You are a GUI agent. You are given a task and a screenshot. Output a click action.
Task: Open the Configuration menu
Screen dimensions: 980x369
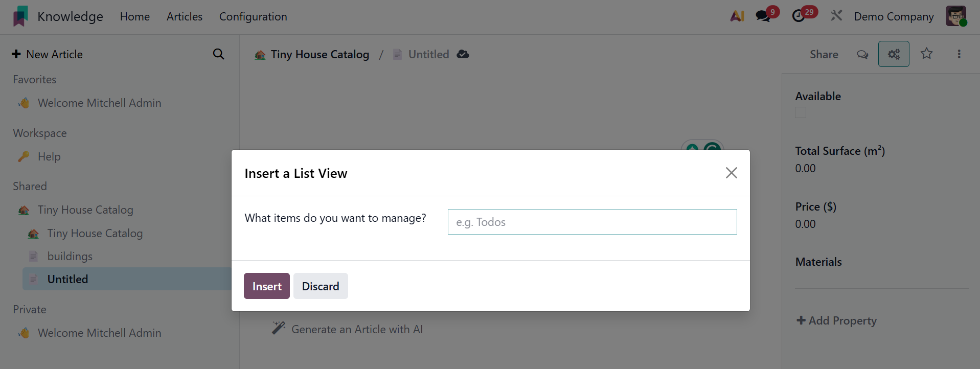coord(253,16)
